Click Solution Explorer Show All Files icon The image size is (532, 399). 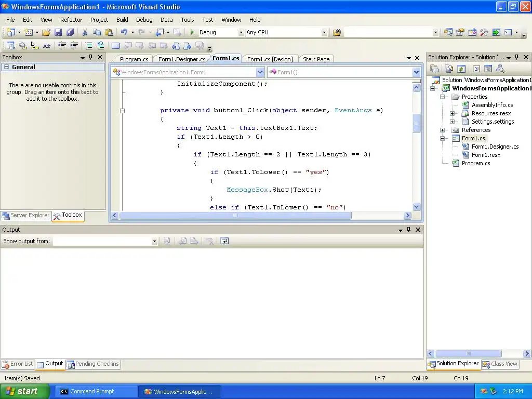point(449,69)
